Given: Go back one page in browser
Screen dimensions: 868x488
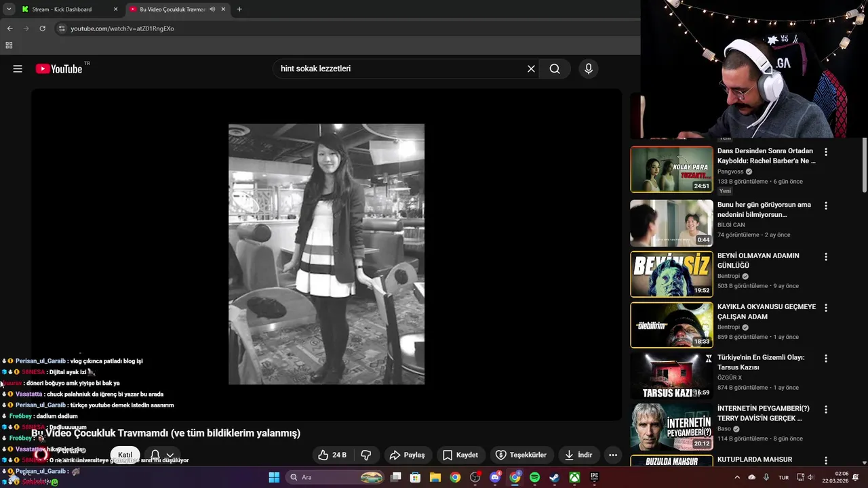Looking at the screenshot, I should coord(9,28).
